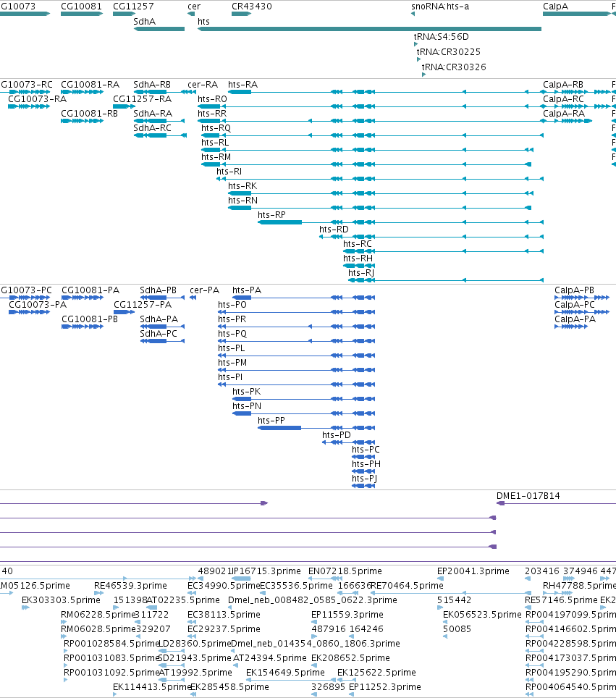
Task: Click the hts-RN transcript label
Action: 242,201
